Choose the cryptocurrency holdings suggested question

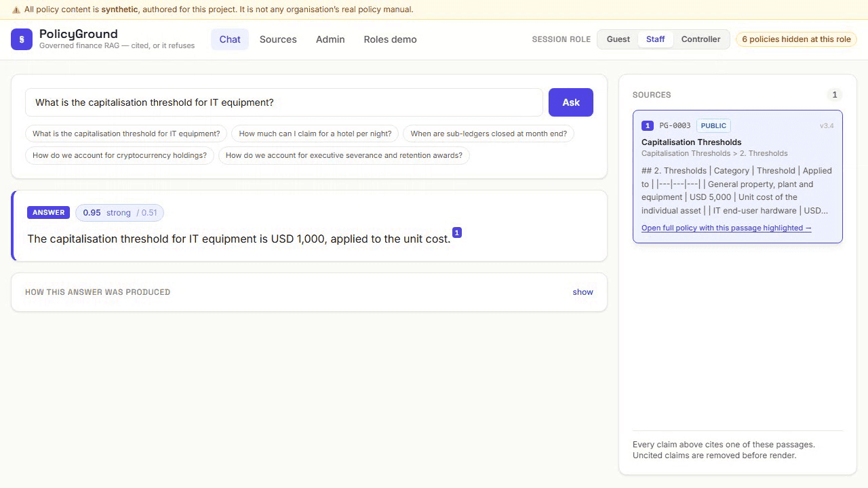click(119, 155)
